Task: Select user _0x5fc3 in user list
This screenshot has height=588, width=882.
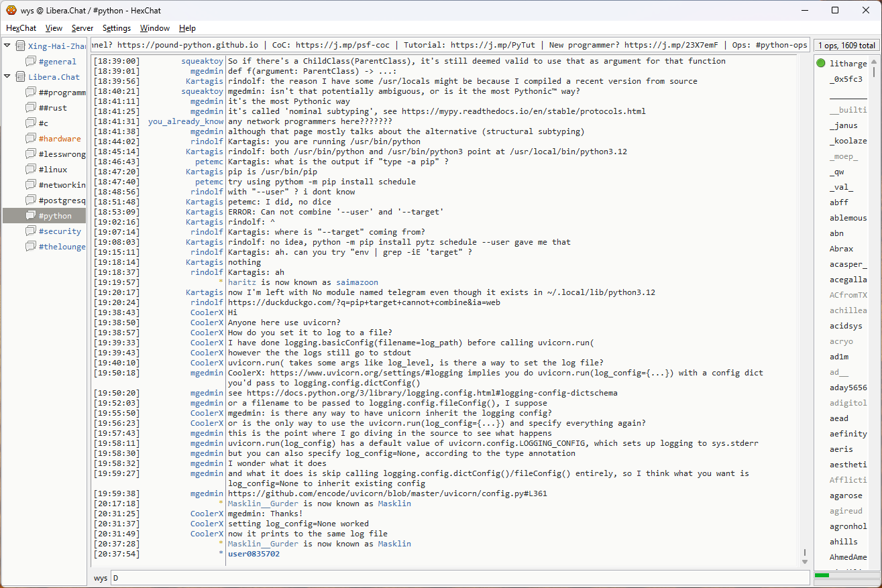Action: click(846, 79)
